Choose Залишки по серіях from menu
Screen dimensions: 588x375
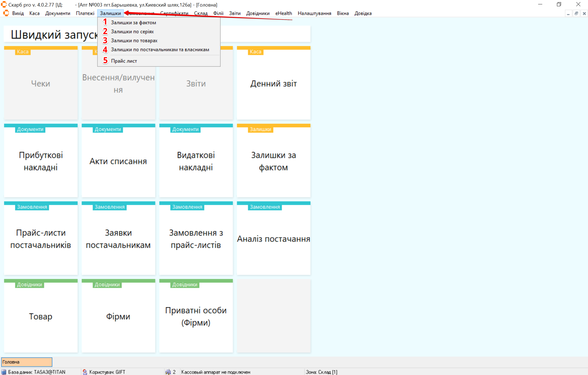[132, 32]
